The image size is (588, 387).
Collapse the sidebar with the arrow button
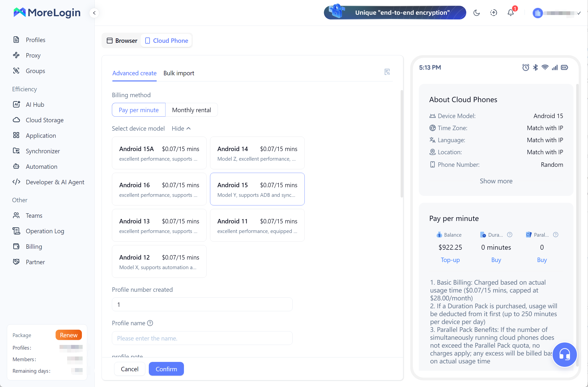click(x=94, y=13)
